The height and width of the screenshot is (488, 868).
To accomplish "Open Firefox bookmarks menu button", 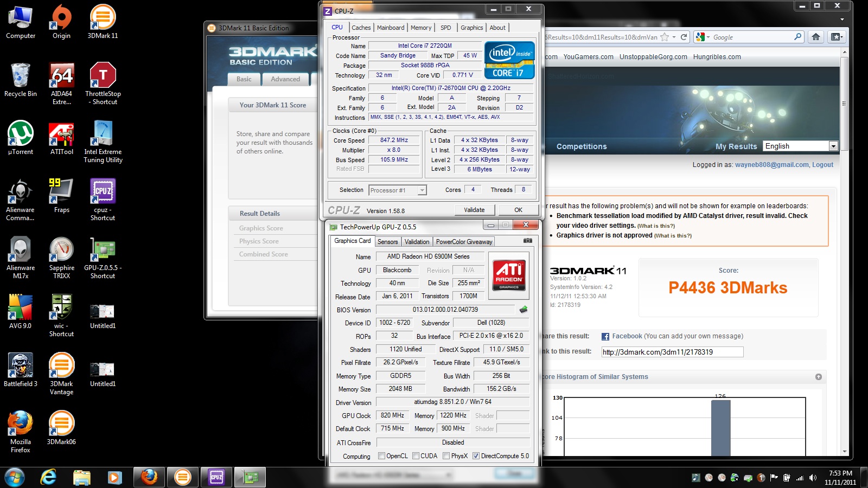I will coord(836,37).
